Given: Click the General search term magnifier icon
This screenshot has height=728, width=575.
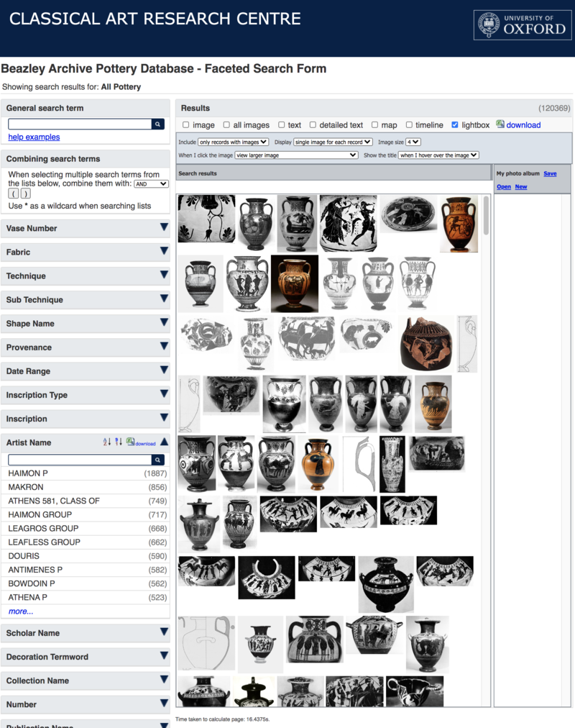Looking at the screenshot, I should tap(157, 124).
